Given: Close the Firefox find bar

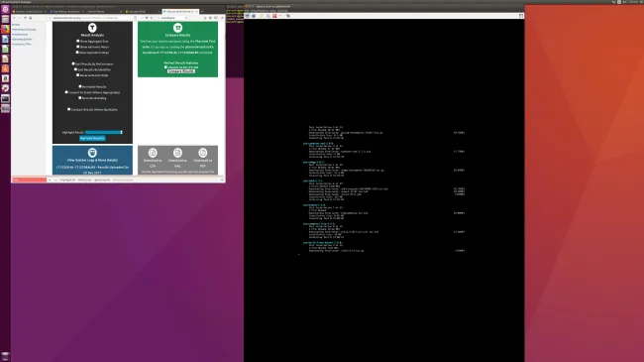Looking at the screenshot, I should click(x=222, y=180).
